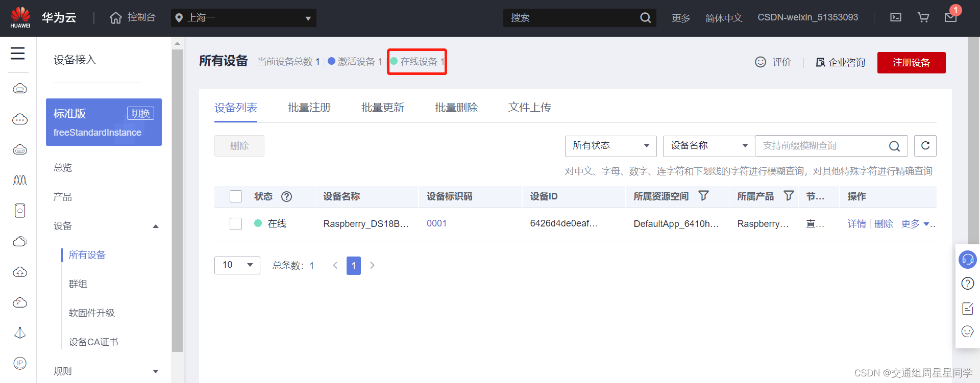Open the console home icon
Viewport: 980px width, 383px height.
[116, 18]
